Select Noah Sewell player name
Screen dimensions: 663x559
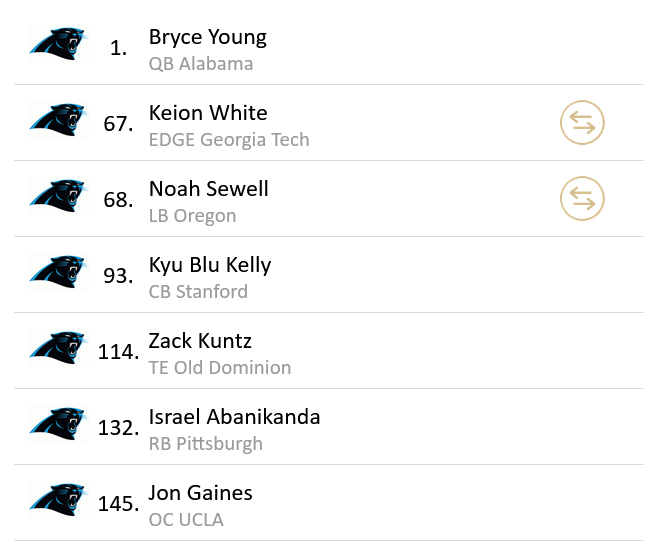208,189
